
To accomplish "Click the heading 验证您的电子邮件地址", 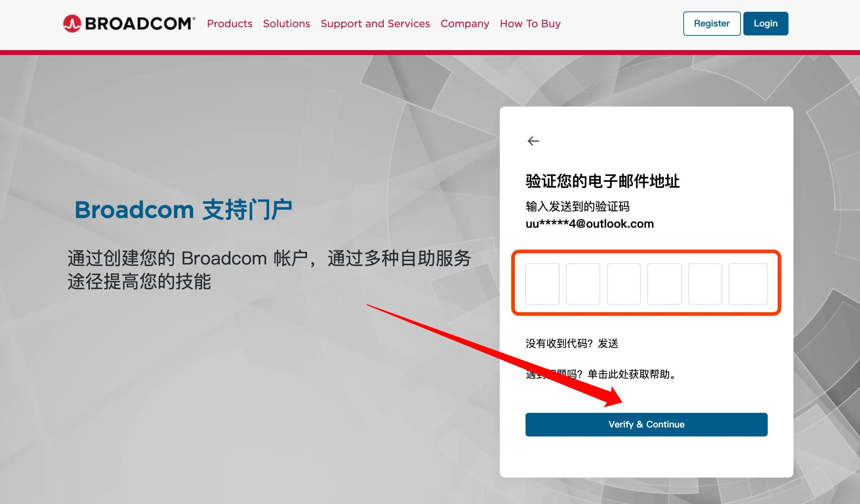I will [603, 181].
